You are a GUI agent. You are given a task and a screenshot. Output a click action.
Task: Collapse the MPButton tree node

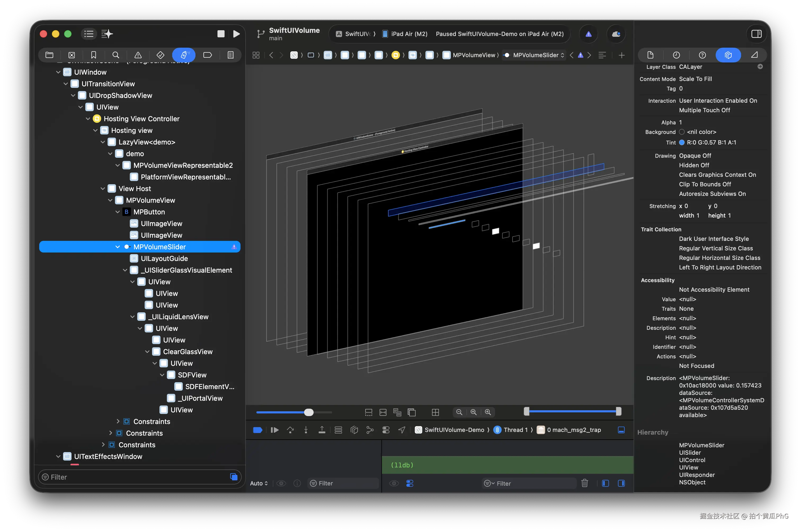(x=118, y=212)
